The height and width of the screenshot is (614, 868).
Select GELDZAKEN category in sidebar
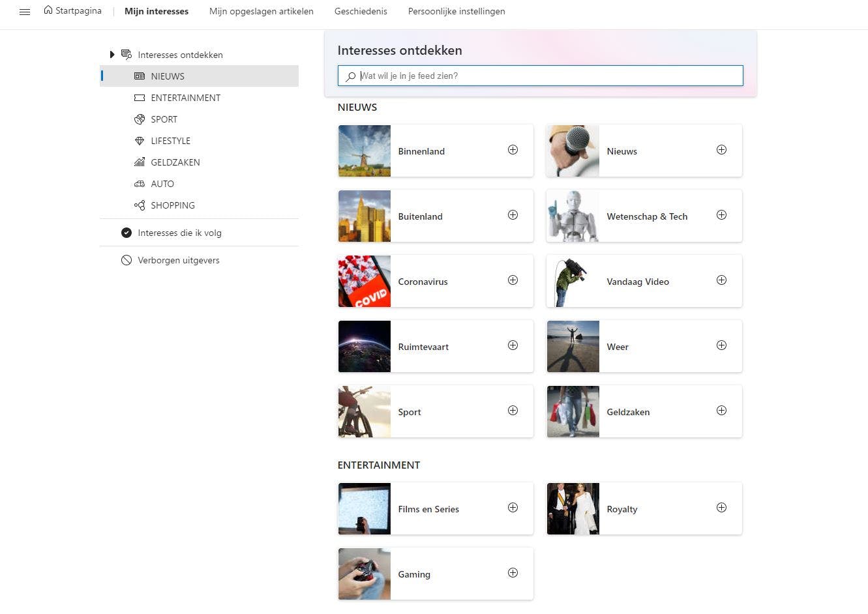pos(200,162)
